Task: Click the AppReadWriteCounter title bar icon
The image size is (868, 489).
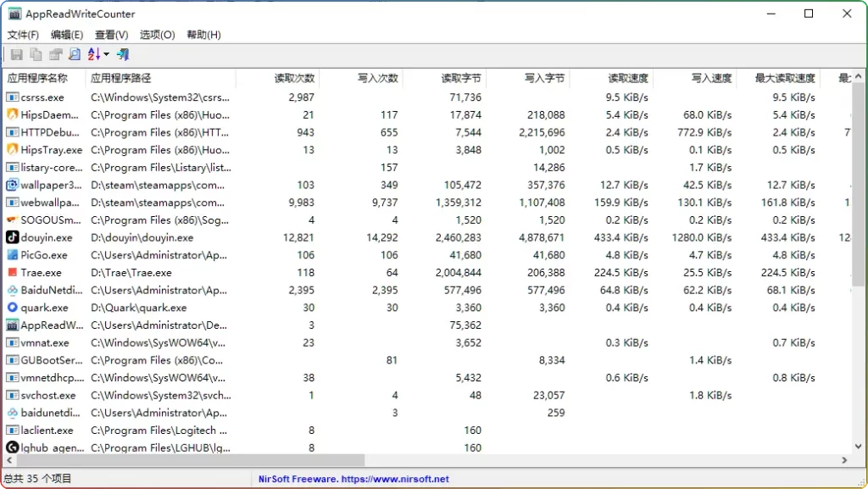Action: (14, 14)
